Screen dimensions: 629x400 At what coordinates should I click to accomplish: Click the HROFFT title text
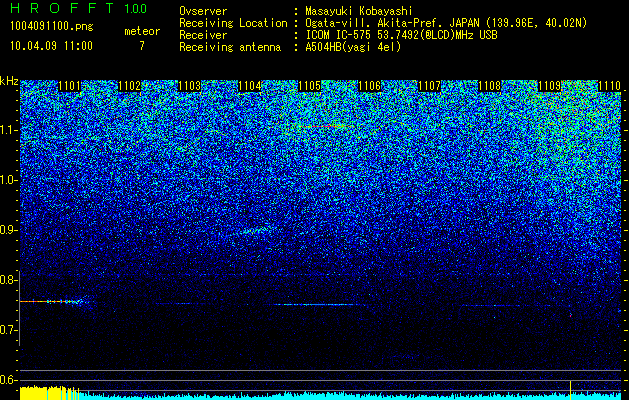tap(62, 8)
